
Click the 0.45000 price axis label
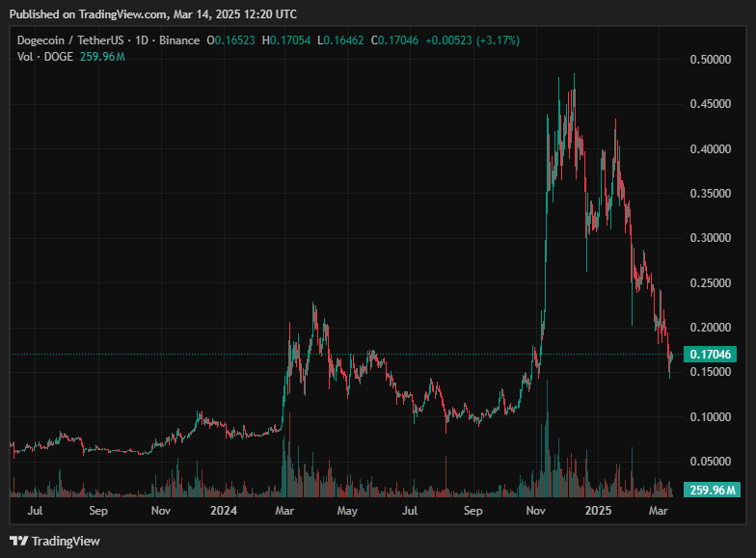(710, 104)
